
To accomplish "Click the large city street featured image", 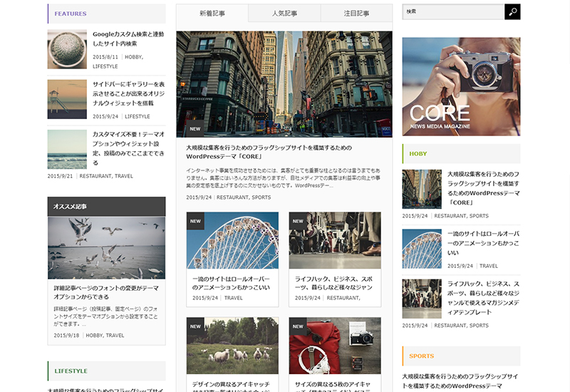I will (284, 84).
